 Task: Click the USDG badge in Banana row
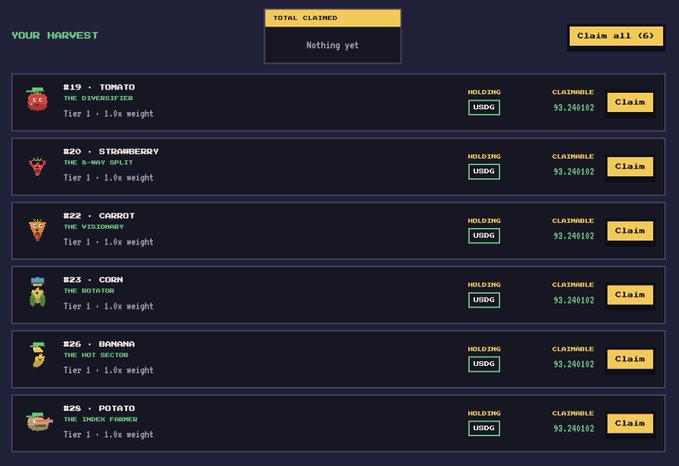click(x=484, y=364)
